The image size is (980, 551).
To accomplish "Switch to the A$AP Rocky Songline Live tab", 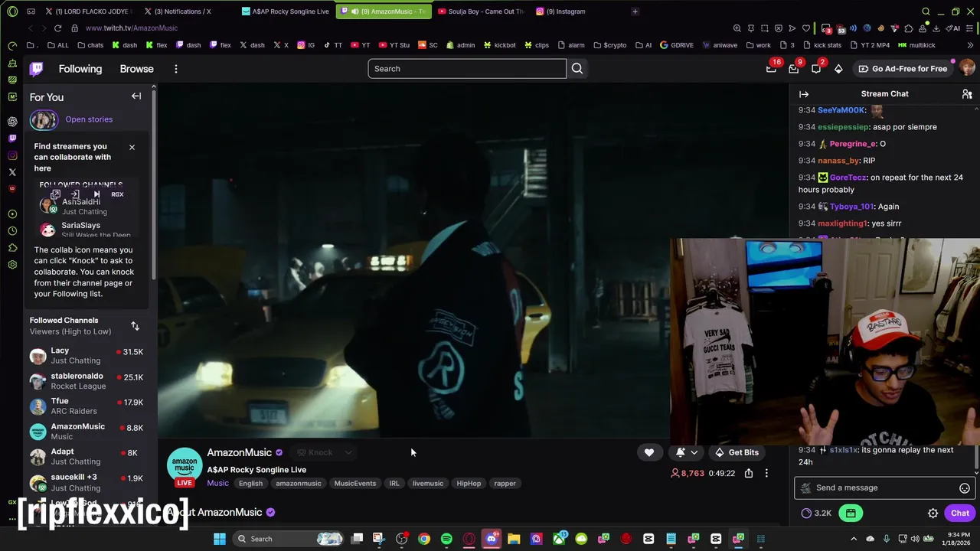I will (285, 11).
